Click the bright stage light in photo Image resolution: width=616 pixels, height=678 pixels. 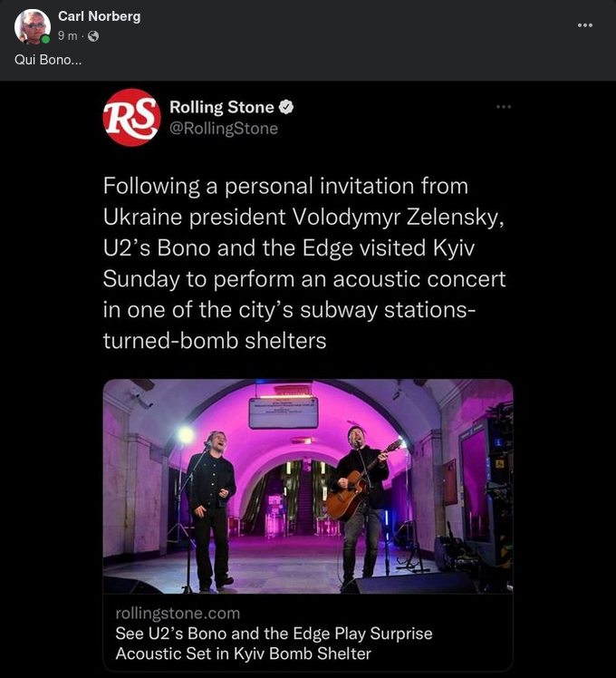186,434
